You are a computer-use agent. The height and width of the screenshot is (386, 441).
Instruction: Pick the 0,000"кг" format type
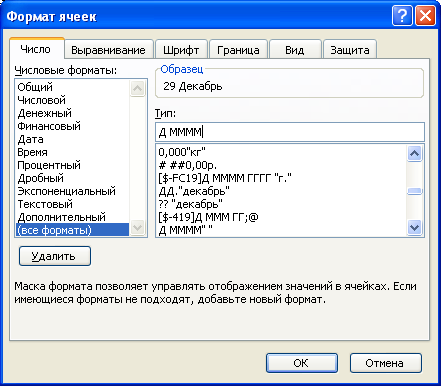[x=281, y=152]
